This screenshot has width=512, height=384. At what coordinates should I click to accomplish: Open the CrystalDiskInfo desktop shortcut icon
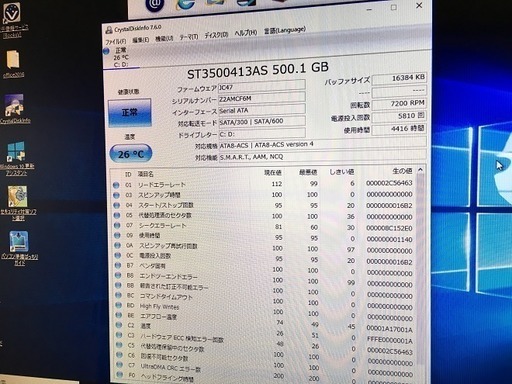(x=14, y=105)
